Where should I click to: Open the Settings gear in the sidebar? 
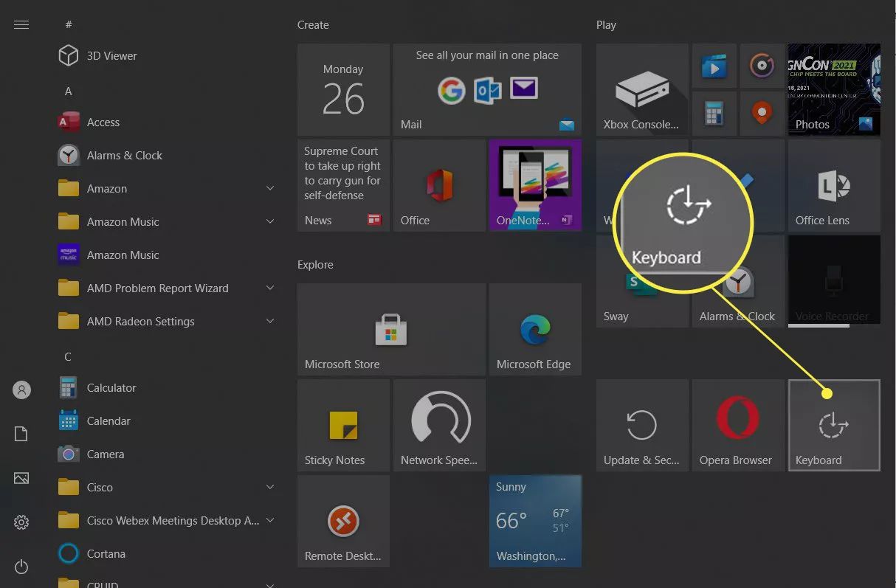click(x=21, y=522)
